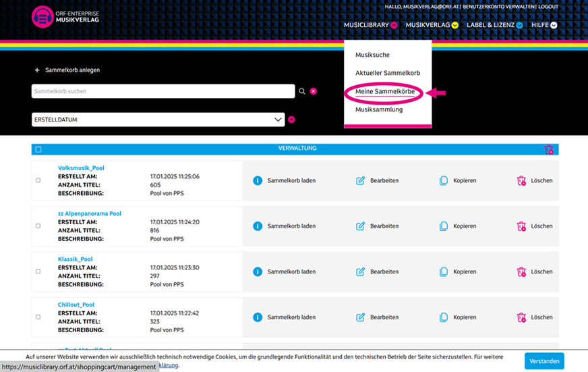Focus the Sammelkorb suchen input field
The width and height of the screenshot is (588, 372).
[162, 91]
